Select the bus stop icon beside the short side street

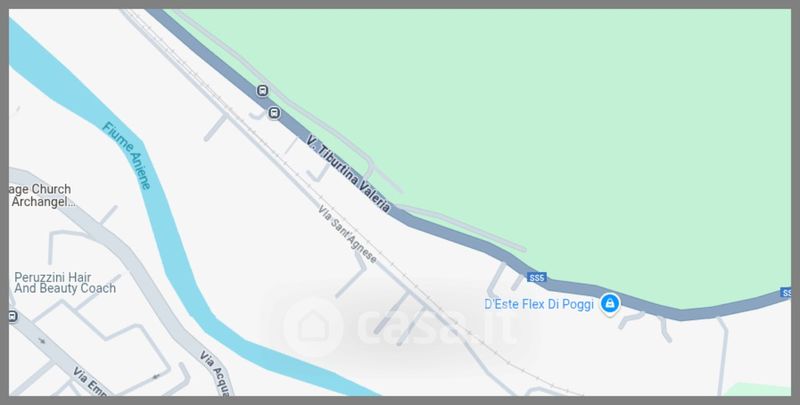(274, 113)
